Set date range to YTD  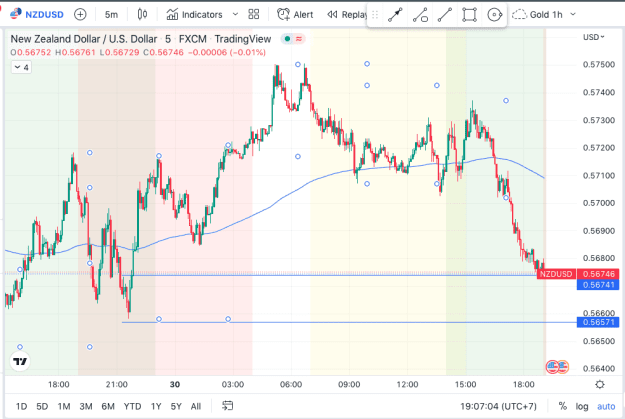click(132, 406)
